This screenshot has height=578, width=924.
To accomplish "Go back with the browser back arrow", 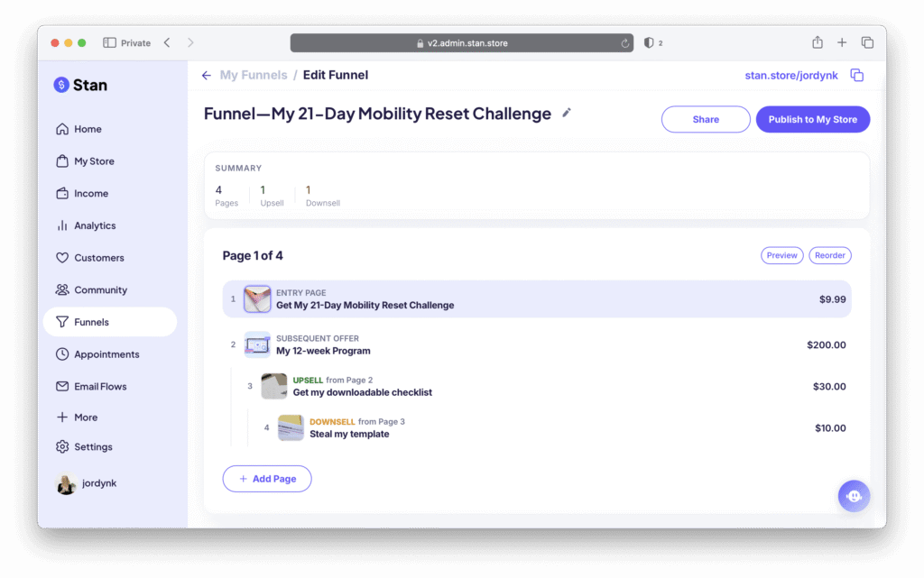I will click(x=167, y=43).
